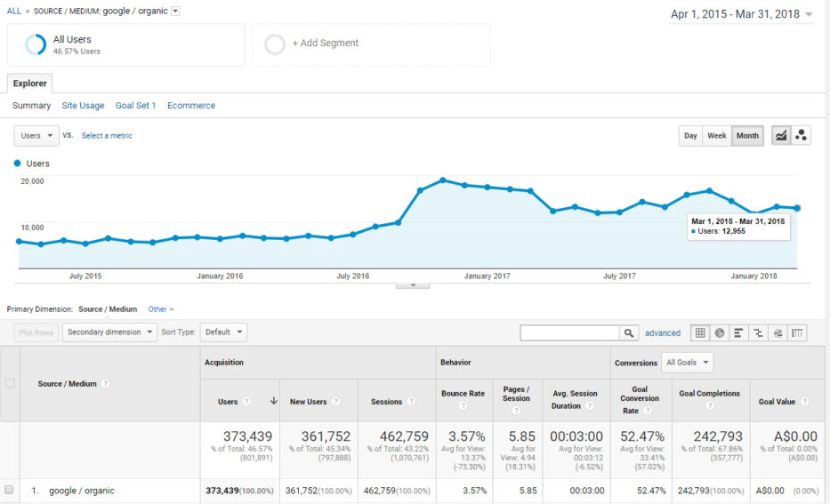Expand the Secondary dimension dropdown
The height and width of the screenshot is (504, 830).
coord(109,332)
